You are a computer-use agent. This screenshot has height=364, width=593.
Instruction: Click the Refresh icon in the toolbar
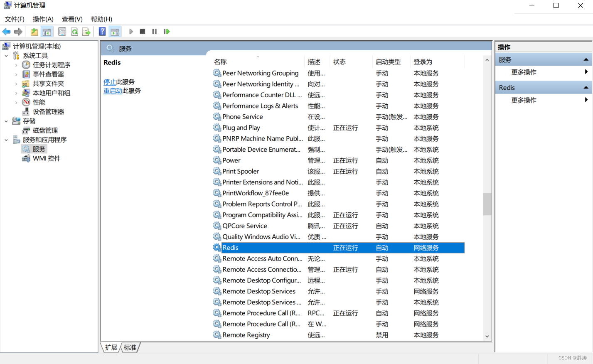pos(74,32)
